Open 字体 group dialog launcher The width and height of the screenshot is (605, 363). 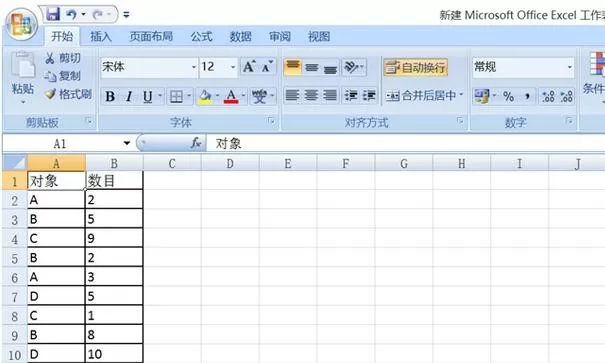[x=271, y=121]
